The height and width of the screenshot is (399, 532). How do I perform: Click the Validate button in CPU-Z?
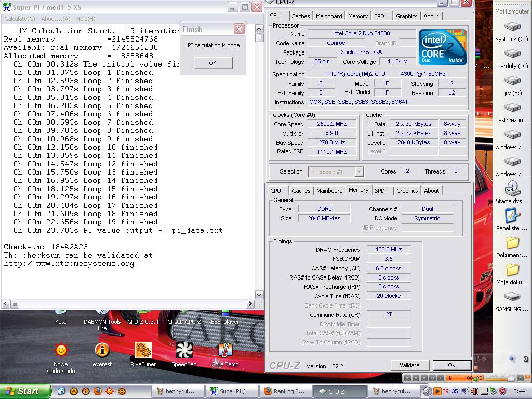[409, 365]
